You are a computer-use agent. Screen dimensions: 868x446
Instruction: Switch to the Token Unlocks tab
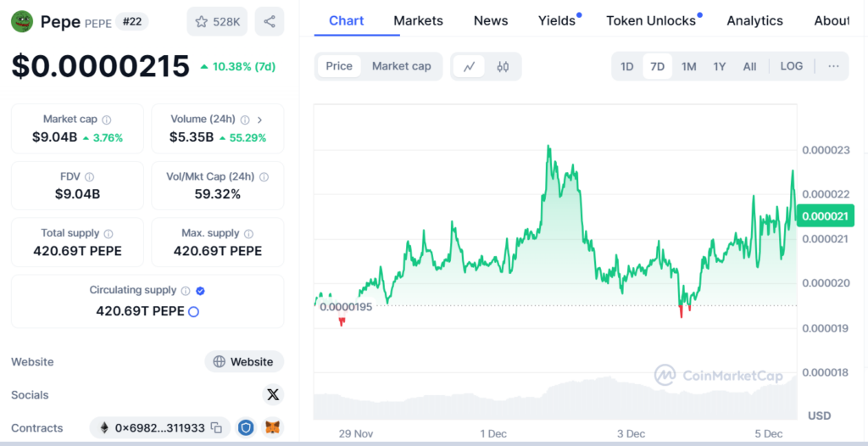(x=651, y=20)
